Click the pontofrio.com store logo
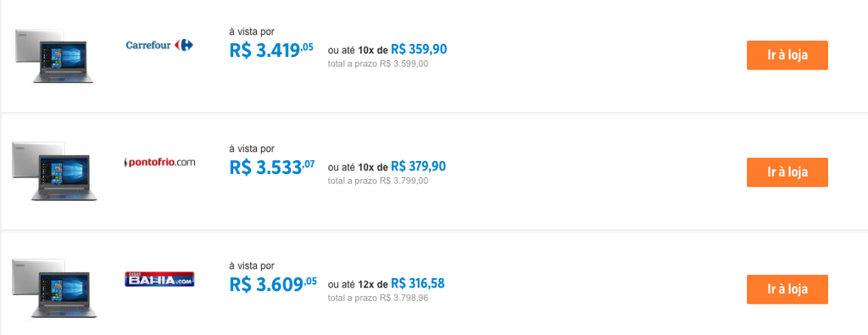This screenshot has height=335, width=868. click(159, 162)
